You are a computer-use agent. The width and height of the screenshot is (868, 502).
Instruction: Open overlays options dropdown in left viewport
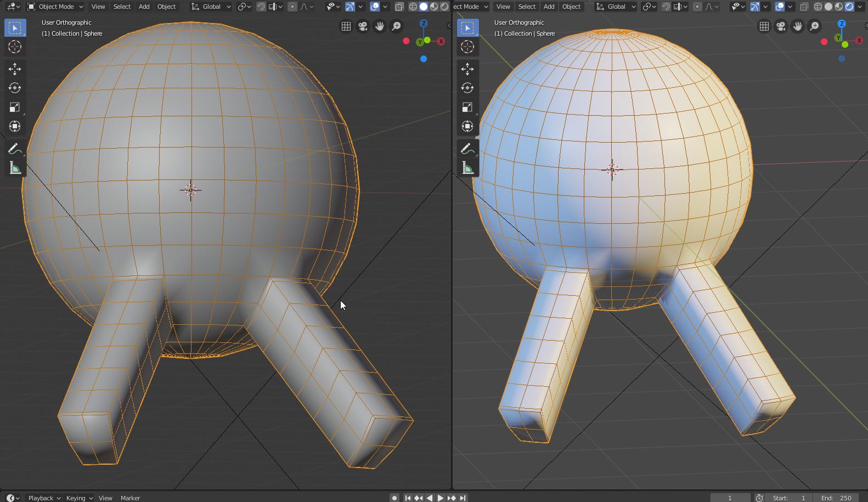[385, 7]
